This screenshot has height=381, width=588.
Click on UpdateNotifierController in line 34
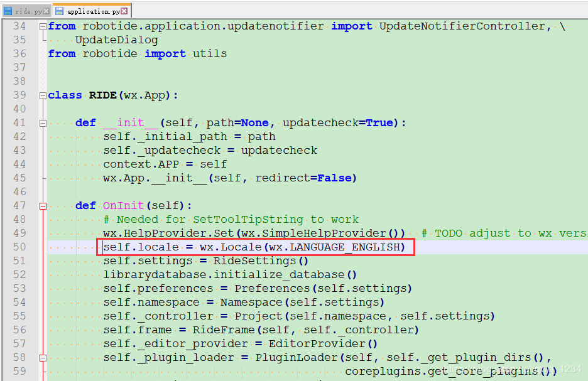(462, 26)
